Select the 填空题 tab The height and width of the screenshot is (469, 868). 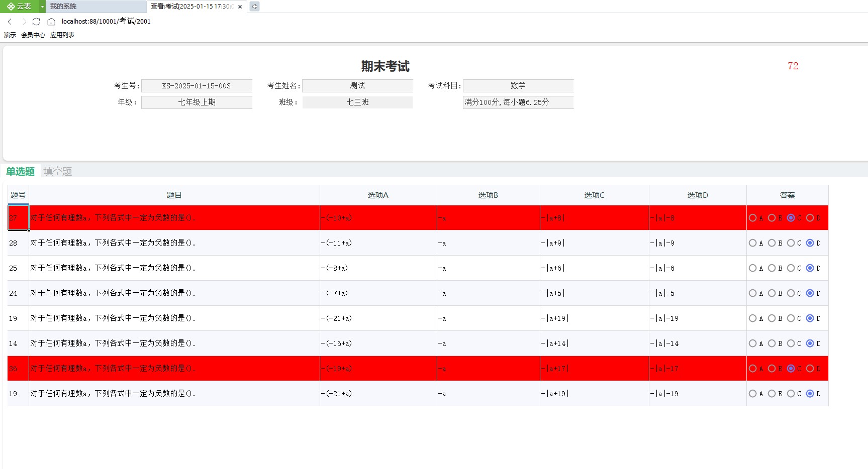[58, 171]
